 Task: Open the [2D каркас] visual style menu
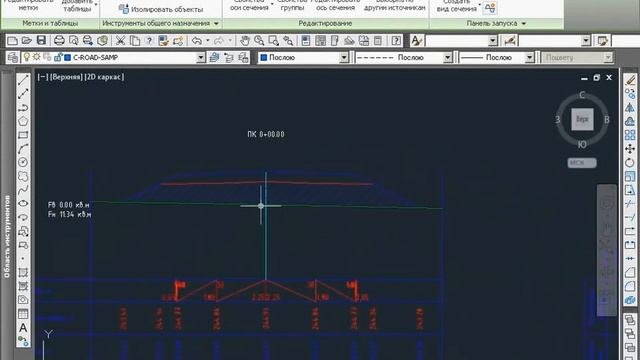[x=104, y=77]
